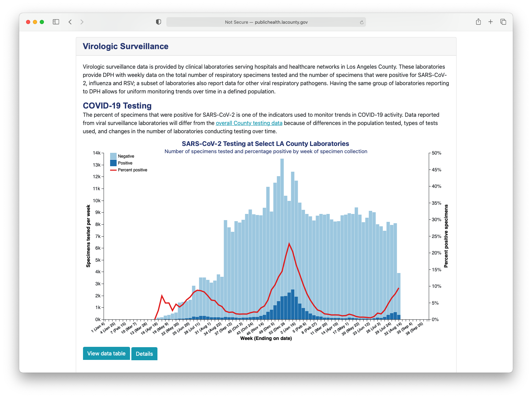Image resolution: width=532 pixels, height=398 pixels.
Task: Click the '19 (May 9)' x-axis label
Action: point(161,328)
